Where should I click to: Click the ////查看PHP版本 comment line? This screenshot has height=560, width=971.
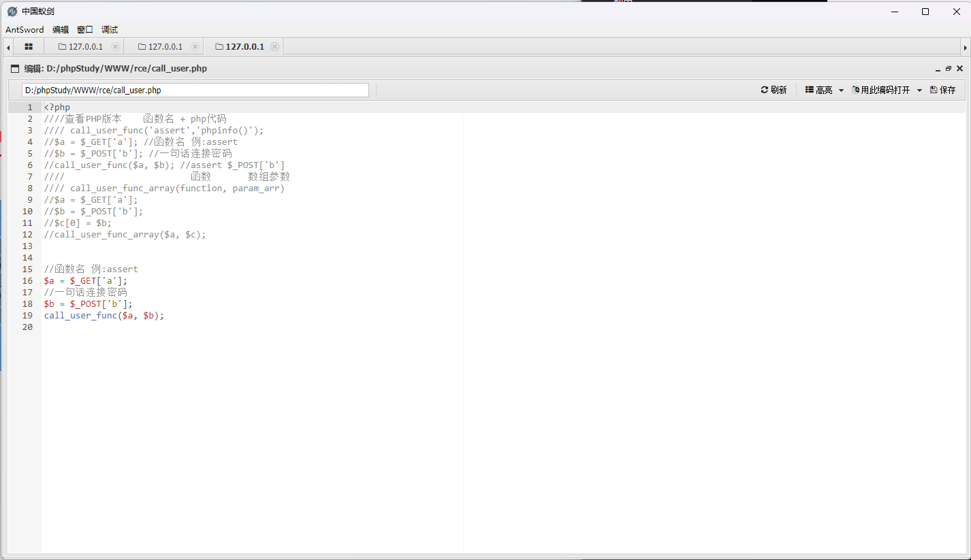pyautogui.click(x=136, y=119)
